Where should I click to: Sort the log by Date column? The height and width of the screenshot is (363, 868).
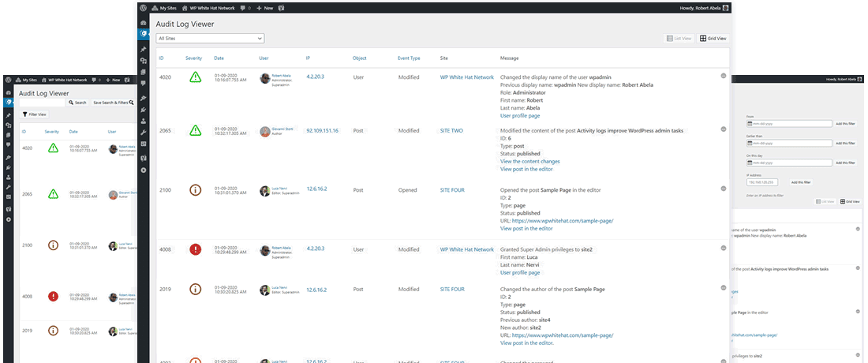[x=219, y=58]
